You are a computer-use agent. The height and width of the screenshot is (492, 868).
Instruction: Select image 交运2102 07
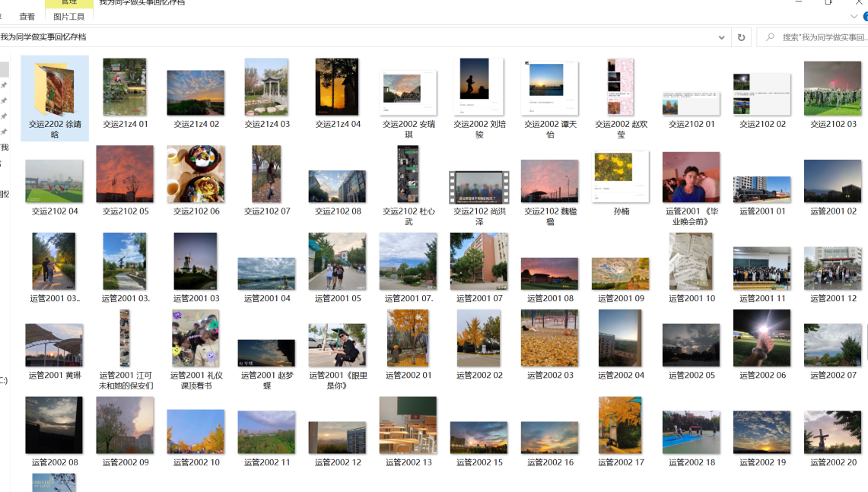click(x=267, y=174)
